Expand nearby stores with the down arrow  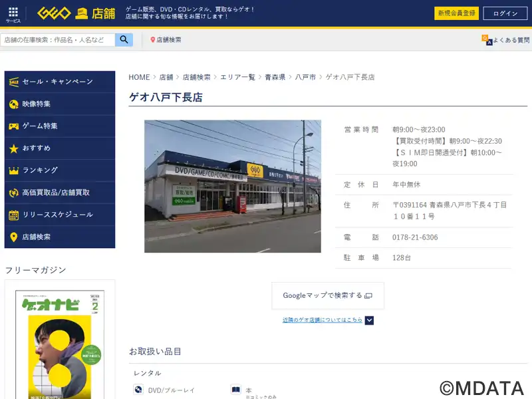[369, 321]
